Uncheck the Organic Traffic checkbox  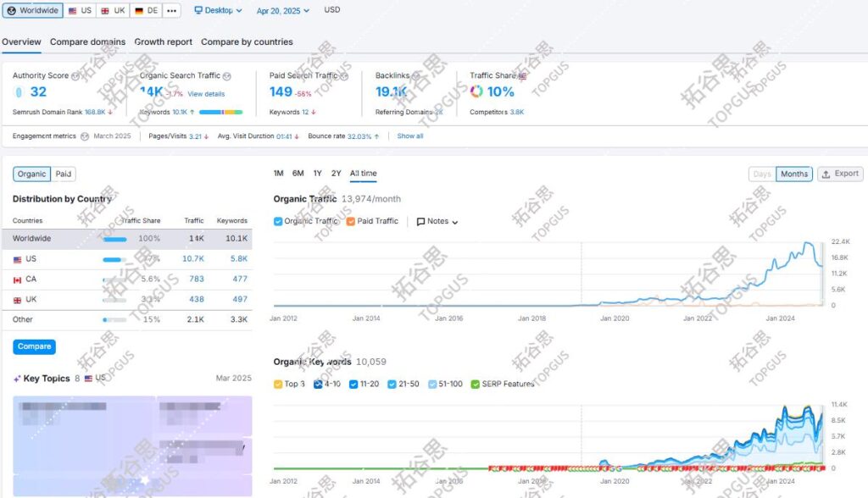tap(279, 221)
